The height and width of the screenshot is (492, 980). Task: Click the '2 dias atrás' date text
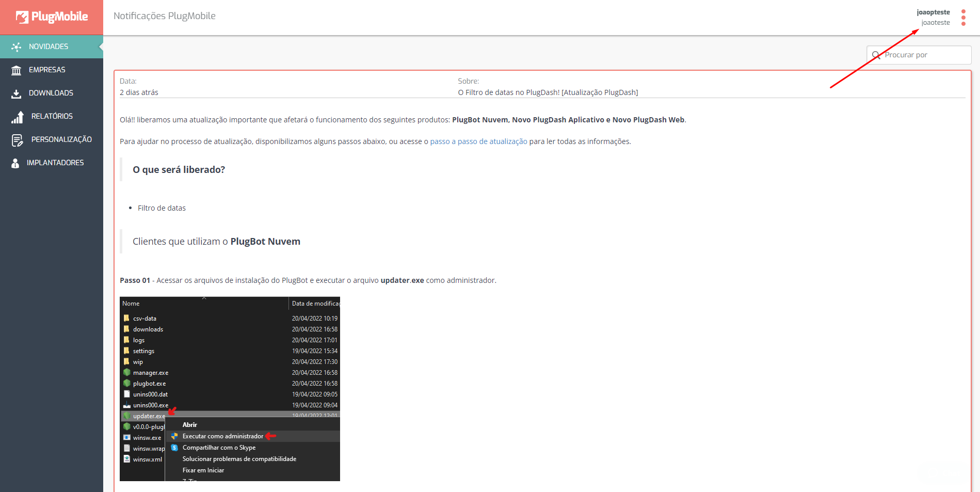[x=139, y=92]
